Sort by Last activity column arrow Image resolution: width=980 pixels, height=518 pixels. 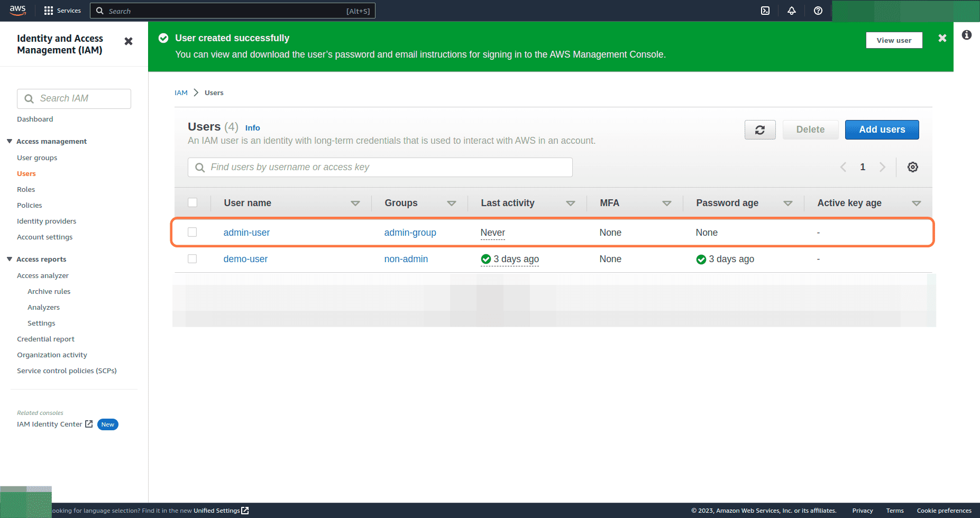[x=571, y=203]
